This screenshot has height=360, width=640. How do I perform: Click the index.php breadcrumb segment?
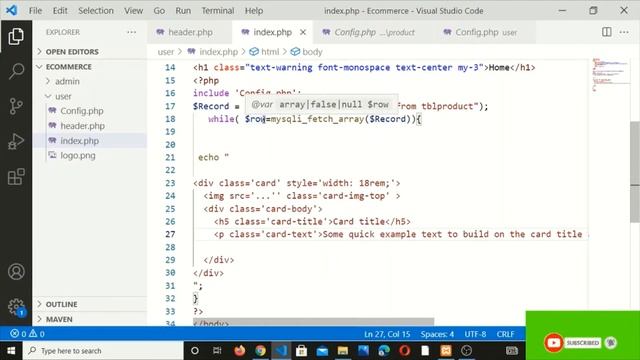click(x=218, y=52)
